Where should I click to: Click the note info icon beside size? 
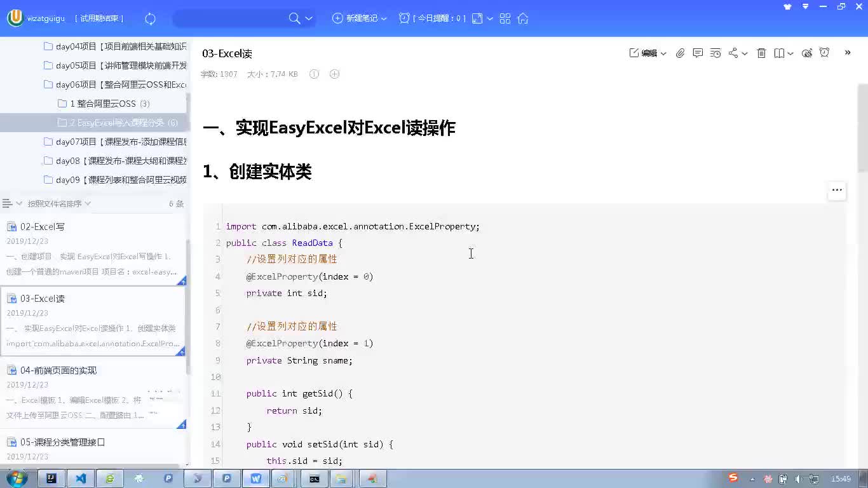click(314, 74)
